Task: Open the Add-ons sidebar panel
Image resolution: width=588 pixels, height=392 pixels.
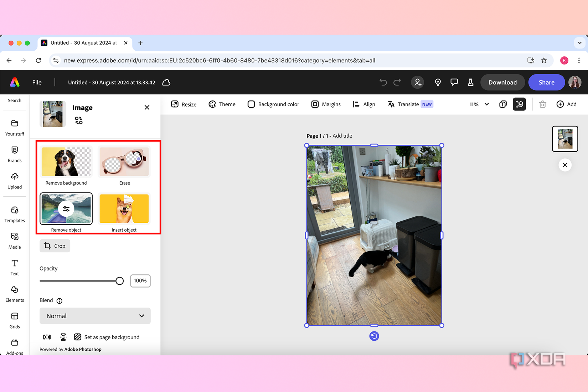Action: [x=15, y=347]
